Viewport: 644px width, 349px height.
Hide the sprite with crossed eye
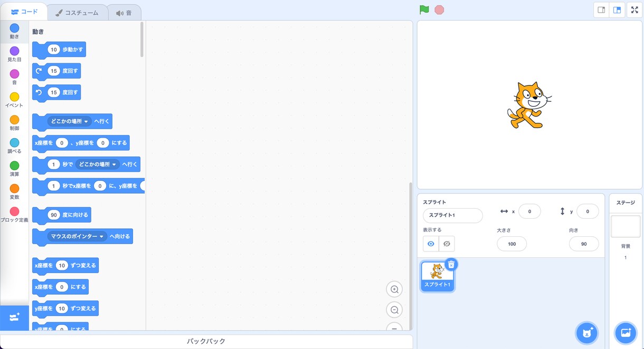click(x=447, y=244)
